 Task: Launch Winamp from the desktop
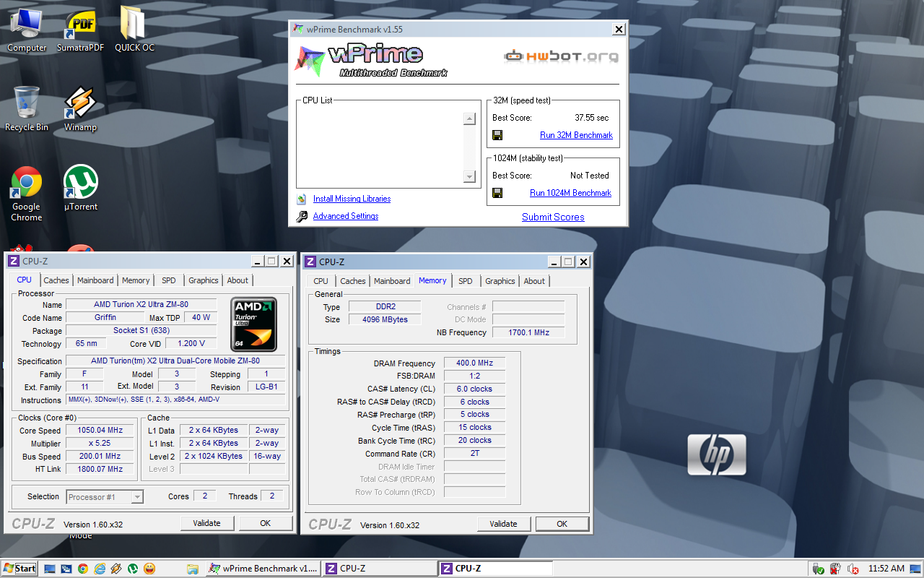(80, 108)
